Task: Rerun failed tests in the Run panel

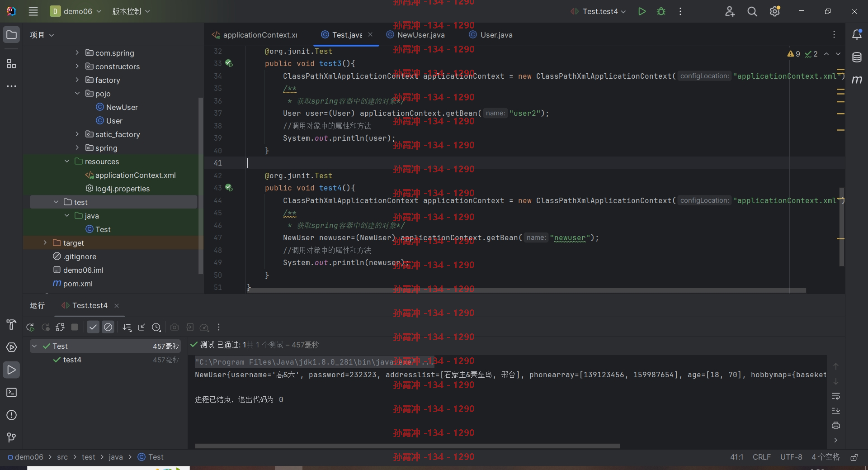Action: point(45,327)
